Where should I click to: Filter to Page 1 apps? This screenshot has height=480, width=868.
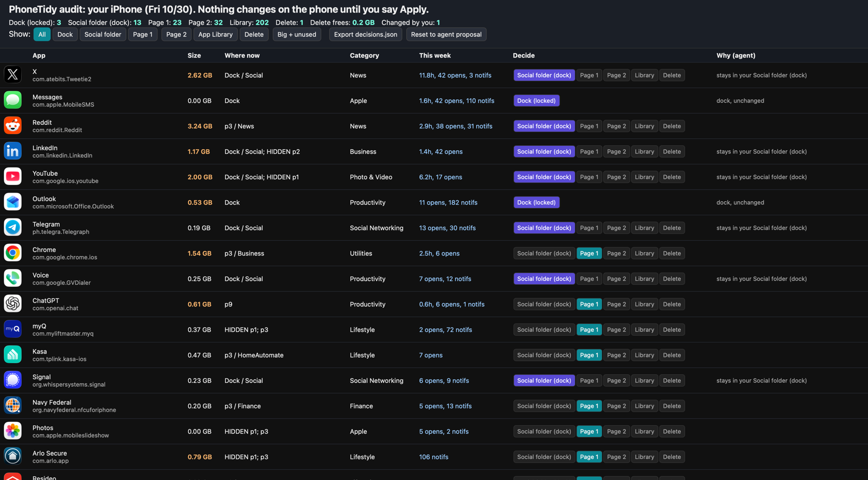tap(143, 34)
